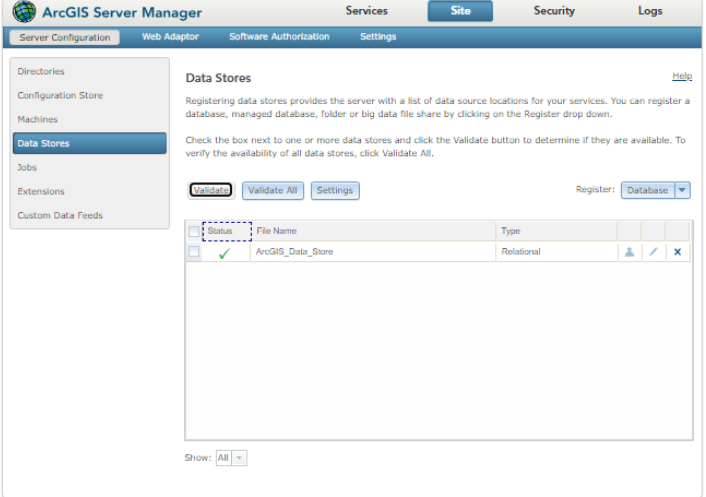Viewport: 706px width, 497px height.
Task: Click the green status checkmark
Action: tap(224, 253)
